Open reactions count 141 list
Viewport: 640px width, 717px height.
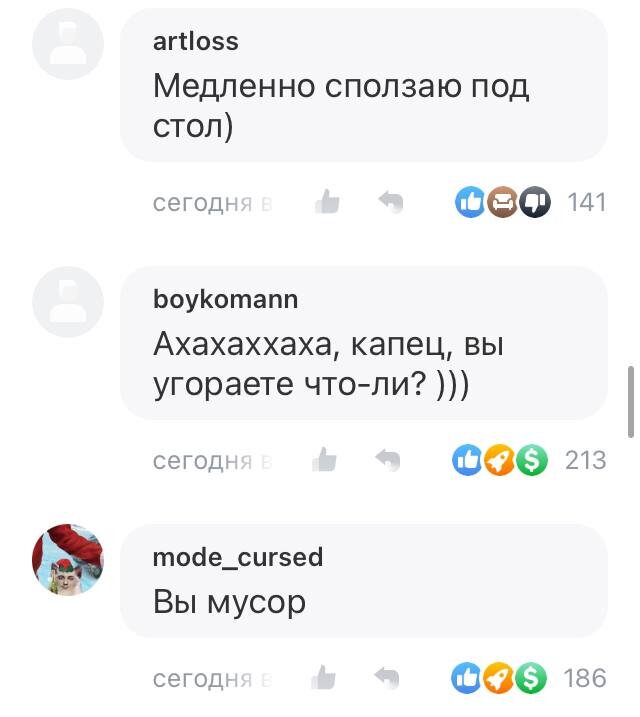587,202
